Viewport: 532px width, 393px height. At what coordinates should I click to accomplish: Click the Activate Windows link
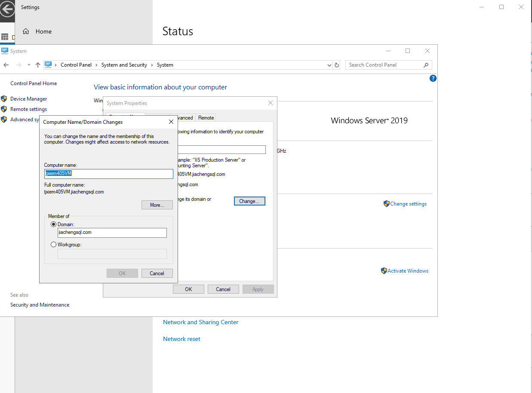[408, 271]
